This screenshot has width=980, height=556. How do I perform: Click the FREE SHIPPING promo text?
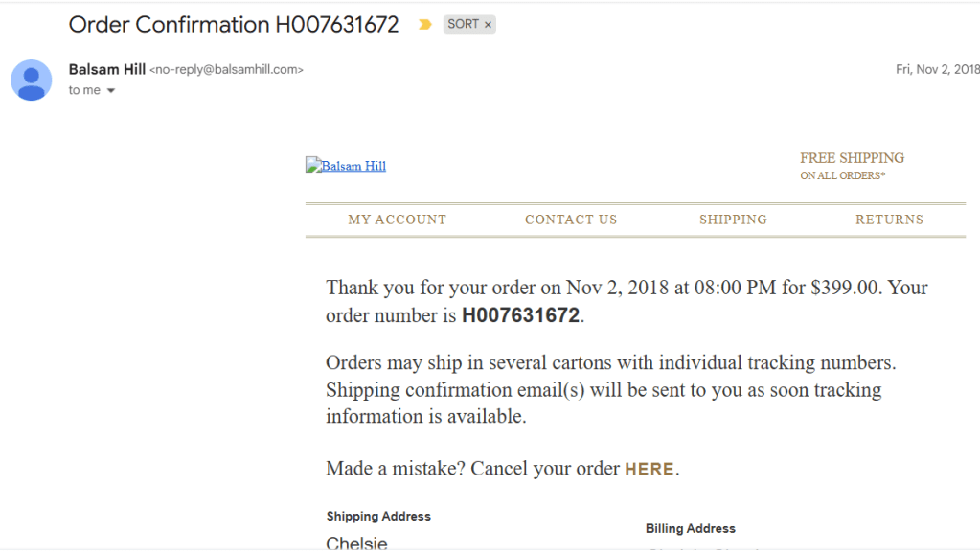click(x=852, y=158)
